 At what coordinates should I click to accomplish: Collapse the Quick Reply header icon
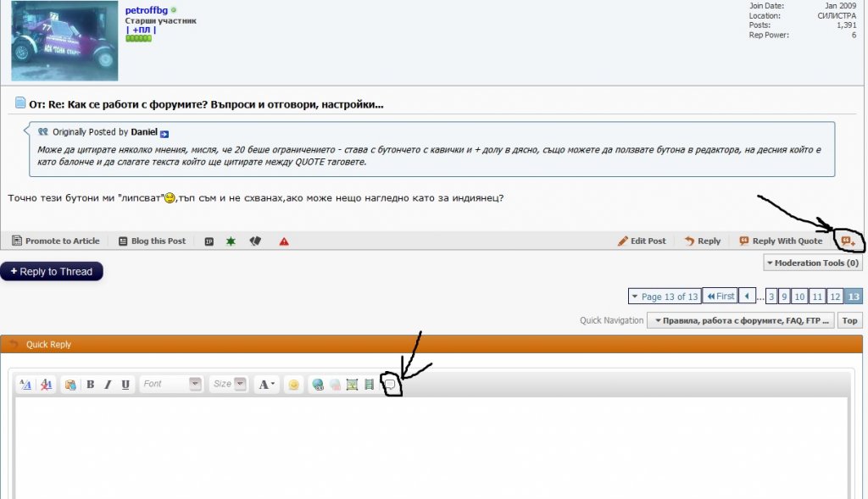click(14, 344)
